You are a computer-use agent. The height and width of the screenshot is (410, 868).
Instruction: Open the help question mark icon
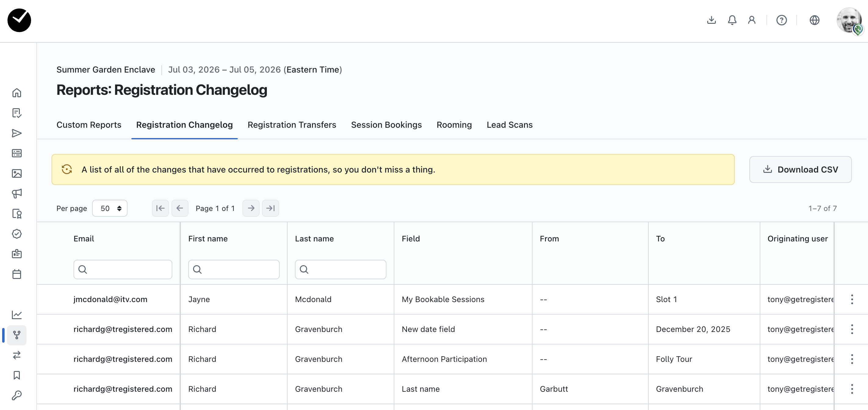tap(781, 20)
